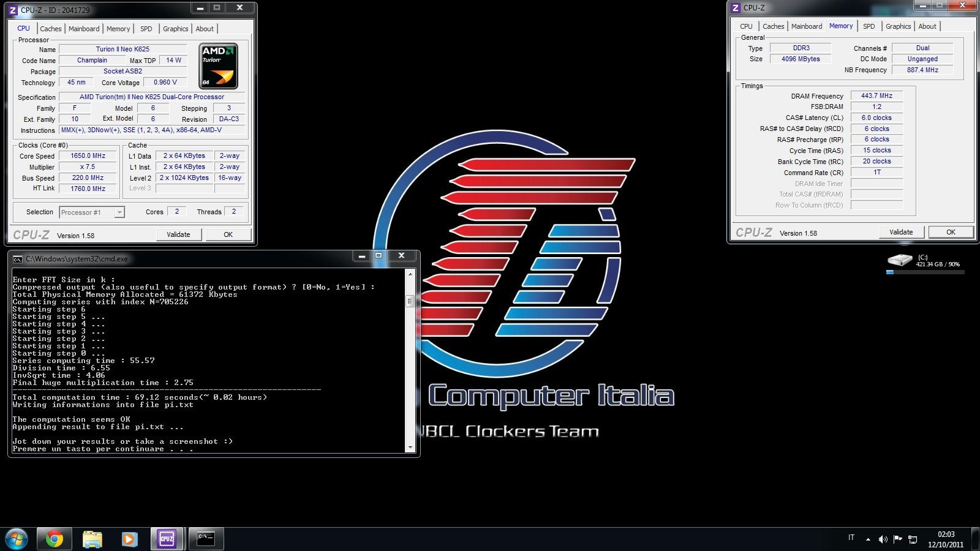980x551 pixels.
Task: Open Caches tab in right CPU-Z window
Action: pos(773,26)
